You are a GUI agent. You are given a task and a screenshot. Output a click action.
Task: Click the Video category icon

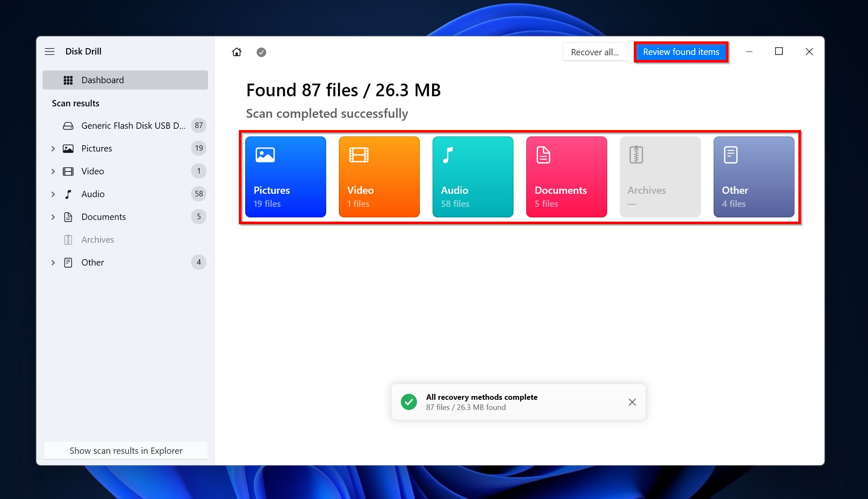pos(380,176)
